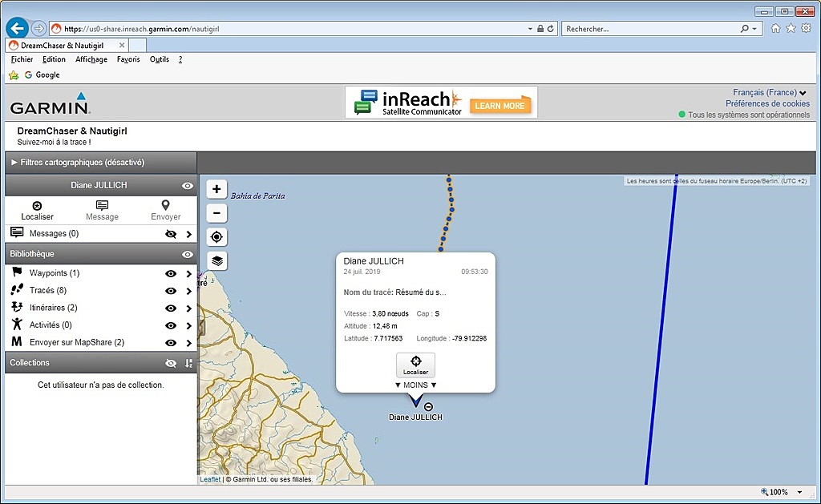Click the MapShare M icon

[17, 341]
